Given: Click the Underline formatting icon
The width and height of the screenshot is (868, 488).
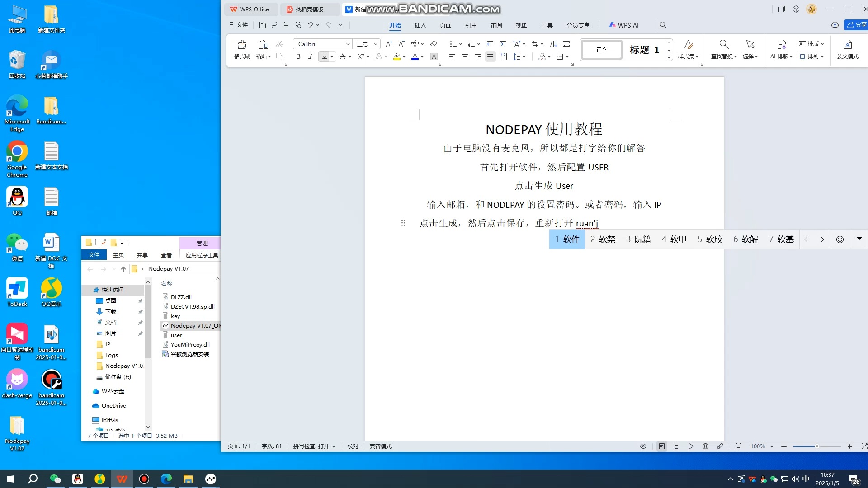Looking at the screenshot, I should click(324, 56).
